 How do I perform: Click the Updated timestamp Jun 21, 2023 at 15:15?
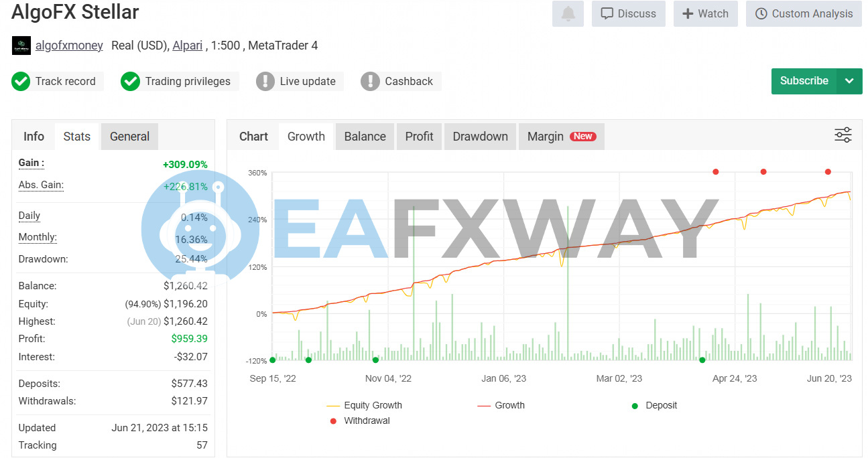click(160, 428)
